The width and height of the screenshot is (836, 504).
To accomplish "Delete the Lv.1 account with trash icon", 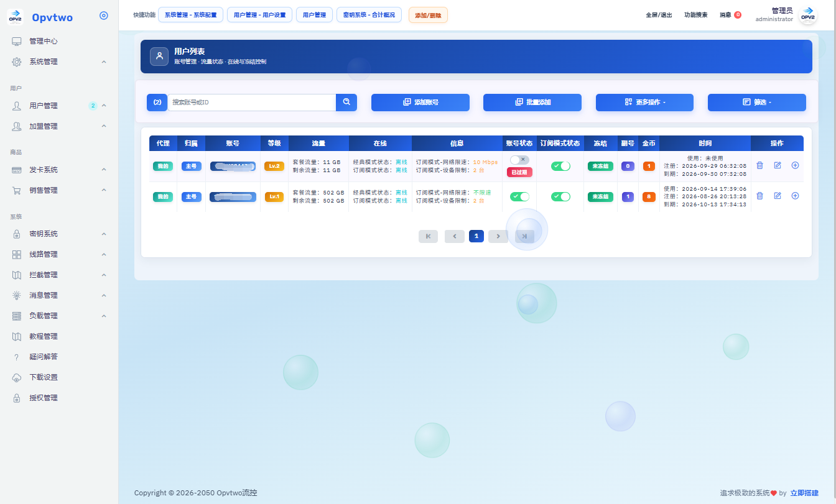I will point(759,196).
